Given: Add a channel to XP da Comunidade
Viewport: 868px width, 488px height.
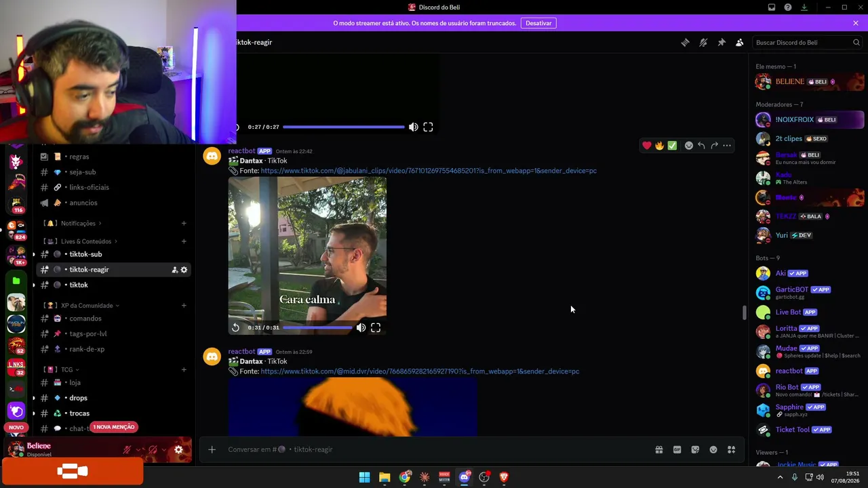Looking at the screenshot, I should point(184,306).
